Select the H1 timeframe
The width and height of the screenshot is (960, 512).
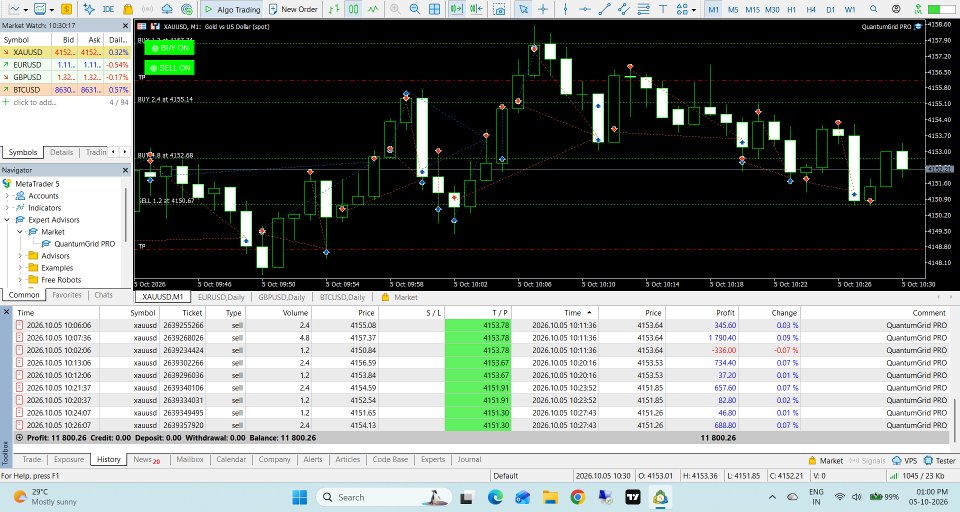[792, 9]
